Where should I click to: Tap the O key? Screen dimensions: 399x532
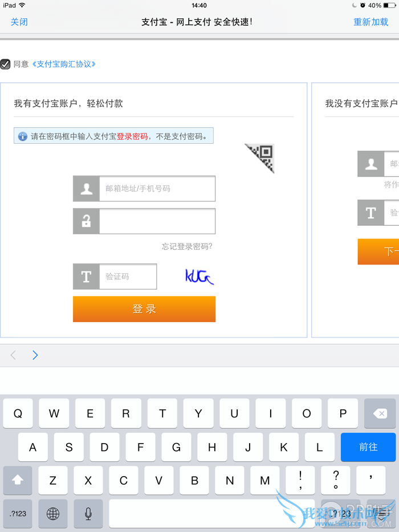tap(307, 413)
